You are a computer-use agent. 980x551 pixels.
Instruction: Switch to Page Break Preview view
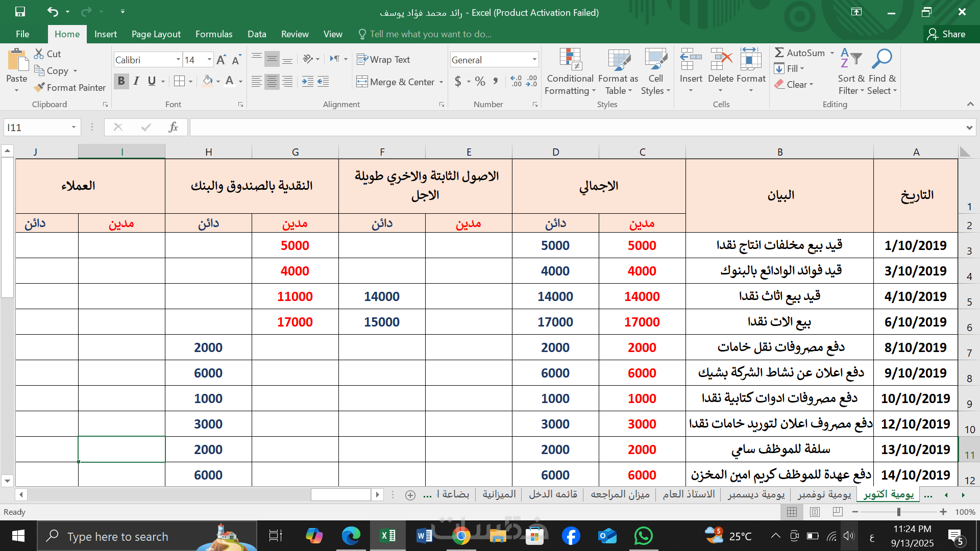[x=838, y=512]
